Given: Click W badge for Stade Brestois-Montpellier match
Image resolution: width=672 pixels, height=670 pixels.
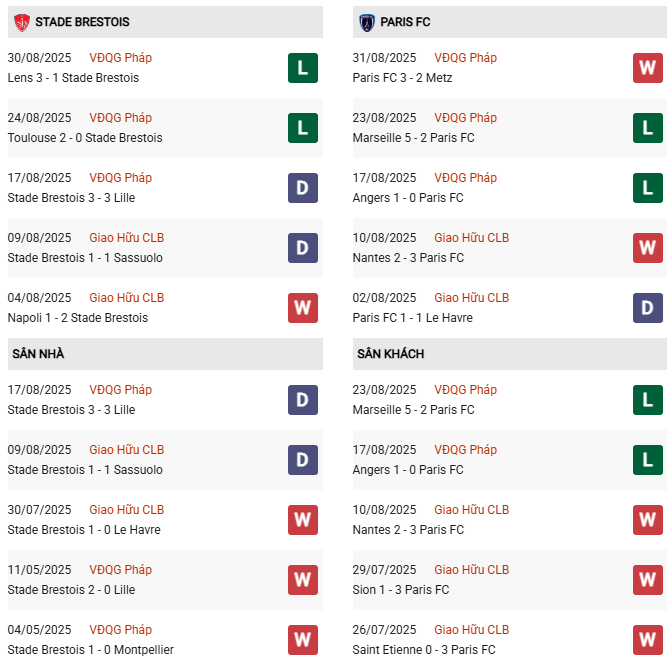Looking at the screenshot, I should click(303, 640).
